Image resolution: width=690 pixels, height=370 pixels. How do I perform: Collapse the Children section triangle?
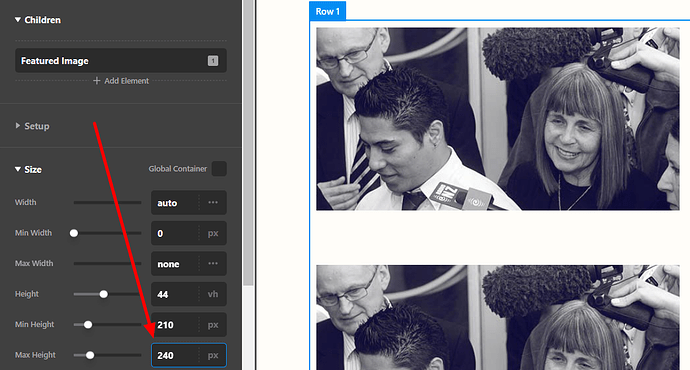18,20
